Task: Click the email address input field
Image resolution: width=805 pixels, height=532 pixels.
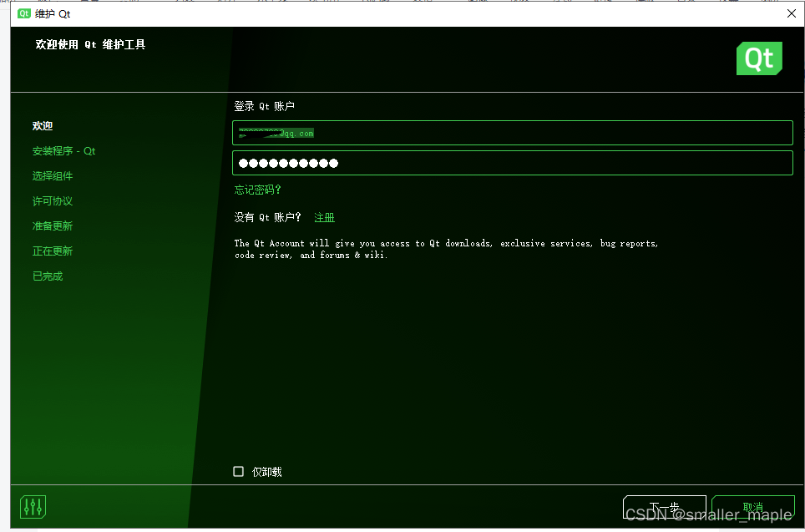Action: coord(513,134)
